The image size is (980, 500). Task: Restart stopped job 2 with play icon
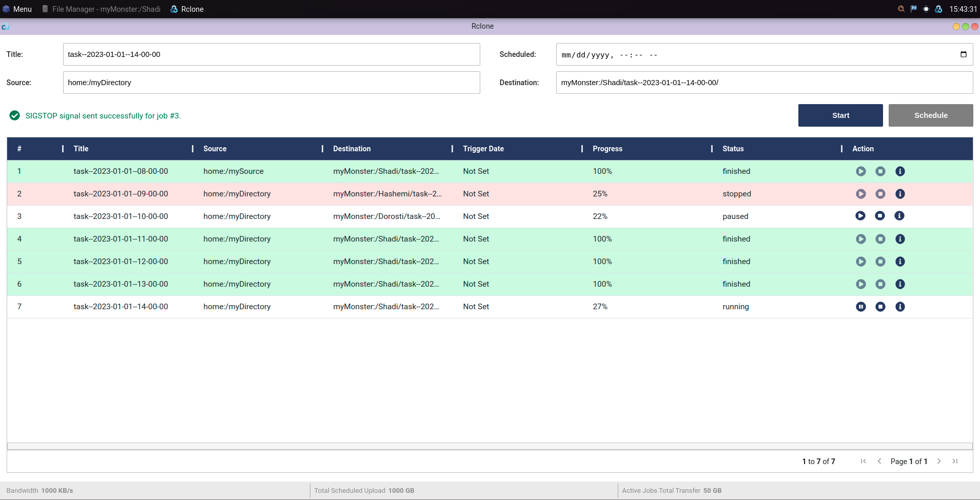[860, 194]
